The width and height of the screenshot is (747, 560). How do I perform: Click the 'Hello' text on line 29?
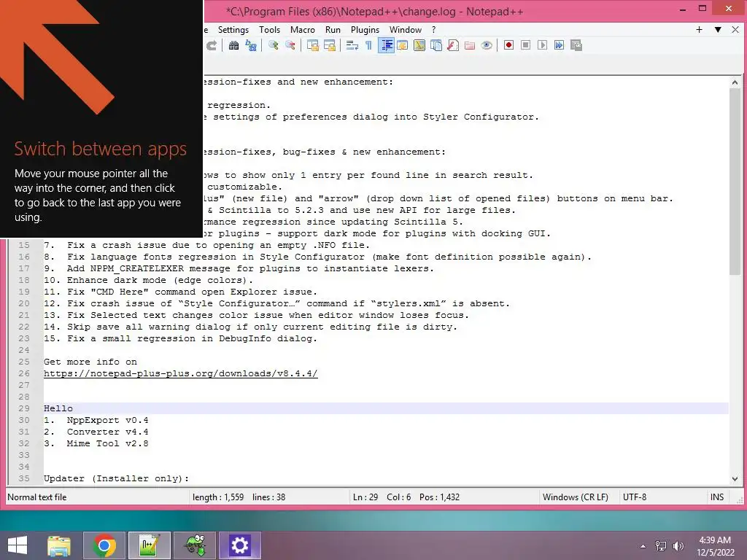(58, 408)
